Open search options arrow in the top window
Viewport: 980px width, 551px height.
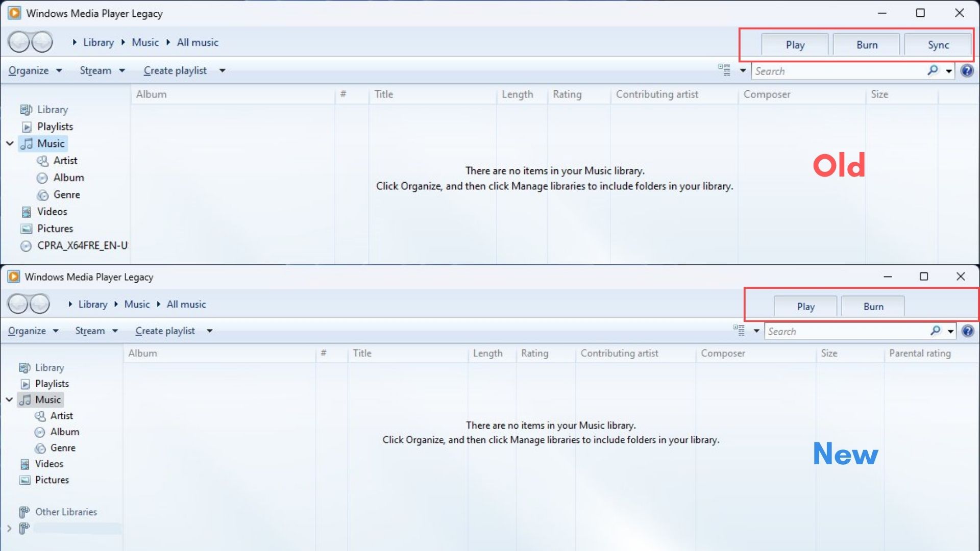[x=949, y=71]
